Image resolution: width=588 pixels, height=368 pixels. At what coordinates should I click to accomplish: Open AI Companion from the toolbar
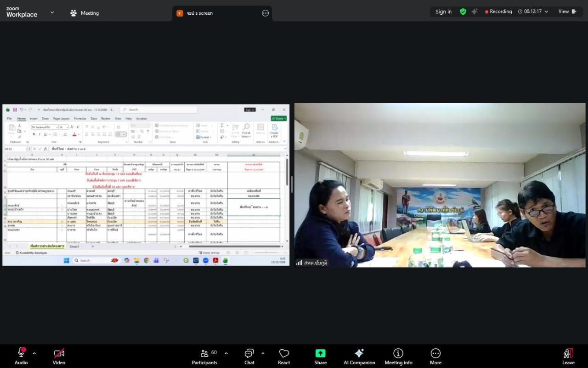359,356
